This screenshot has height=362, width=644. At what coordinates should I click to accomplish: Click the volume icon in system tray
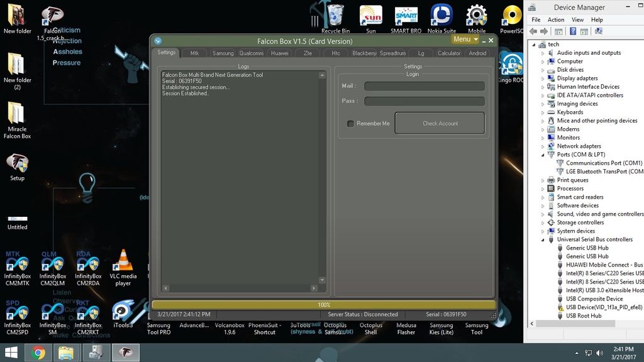click(x=599, y=353)
